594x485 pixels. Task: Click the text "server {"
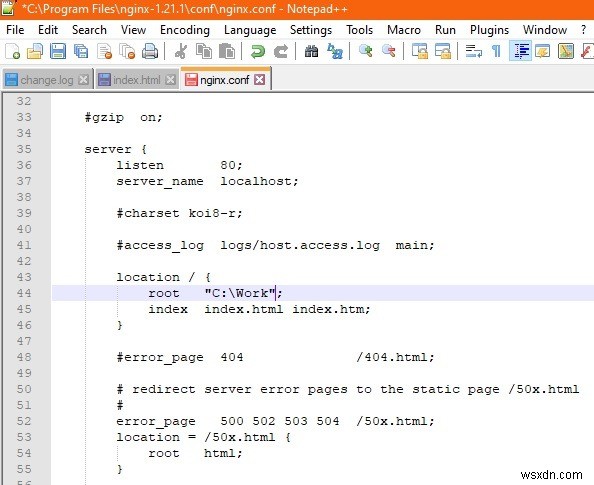point(116,149)
